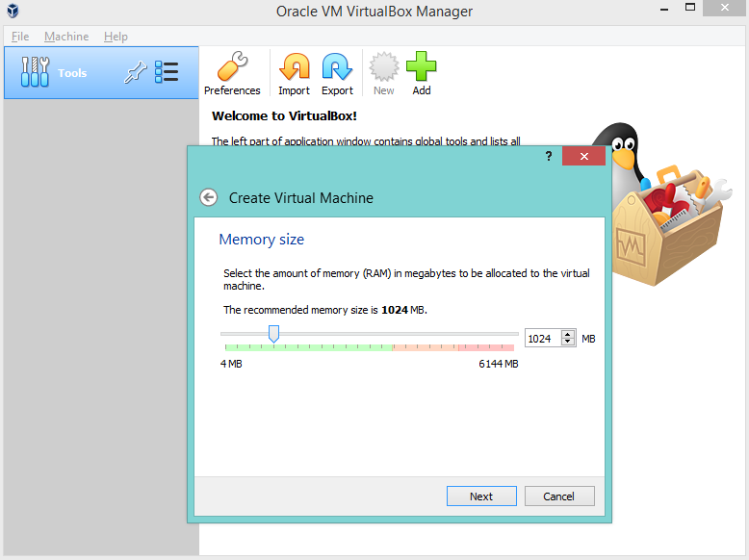Click the memory value field showing 1024
Image resolution: width=749 pixels, height=560 pixels.
[x=543, y=339]
